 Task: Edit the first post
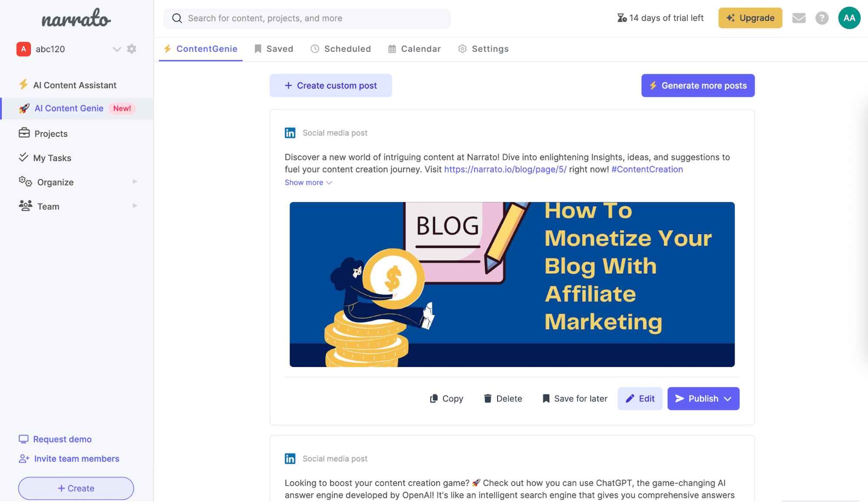640,399
